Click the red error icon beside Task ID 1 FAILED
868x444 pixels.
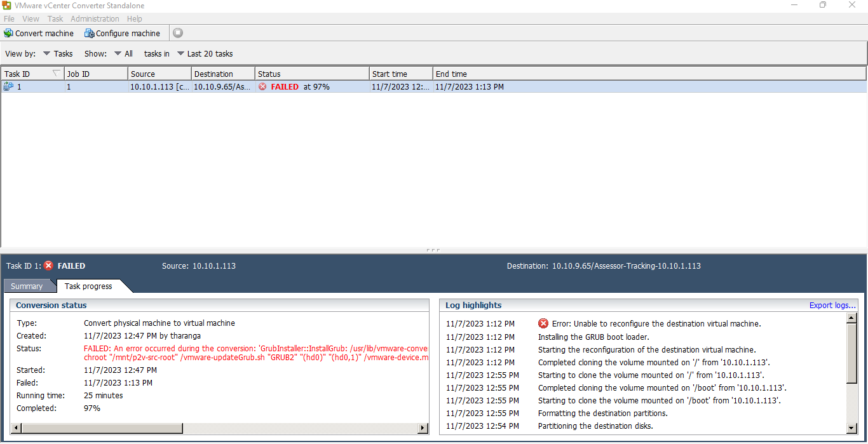point(48,266)
